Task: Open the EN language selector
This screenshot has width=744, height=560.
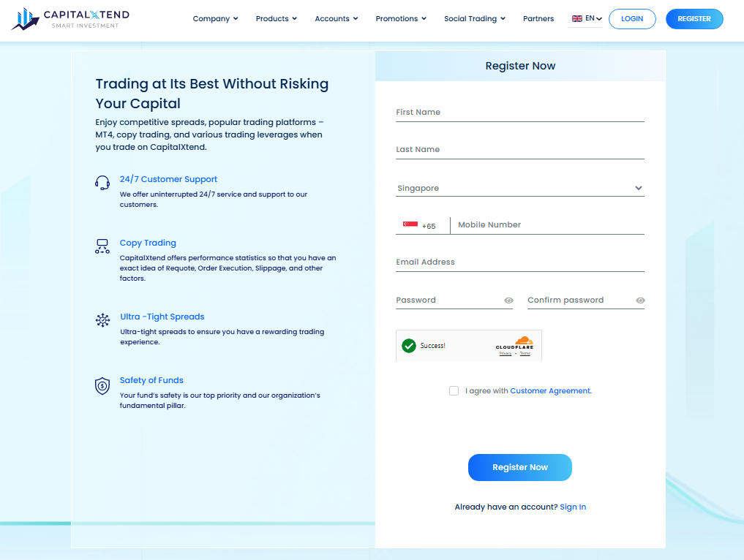Action: tap(587, 18)
